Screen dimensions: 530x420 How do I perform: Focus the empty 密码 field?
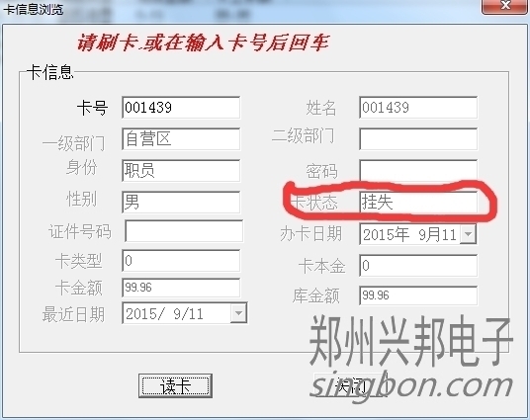tap(418, 171)
